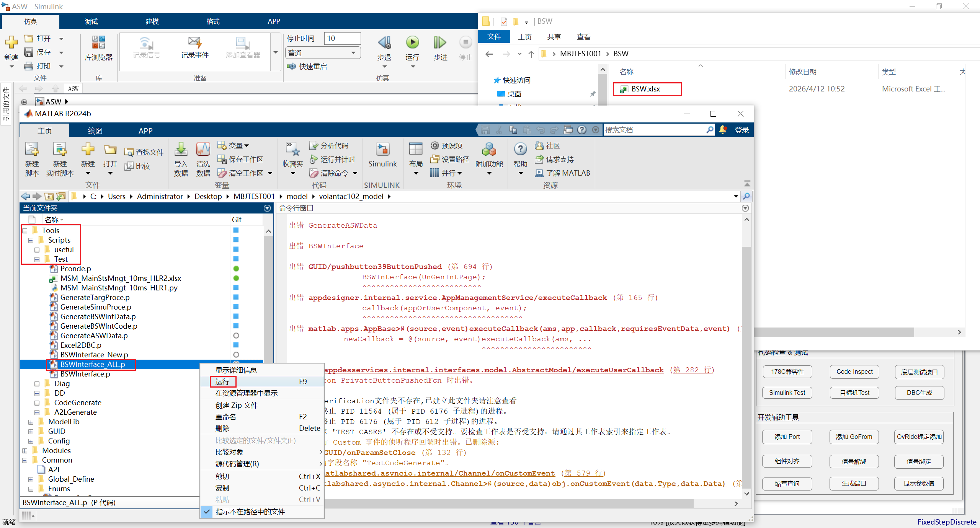Collapse the Tools folder in file tree
The width and height of the screenshot is (980, 528).
tap(25, 231)
